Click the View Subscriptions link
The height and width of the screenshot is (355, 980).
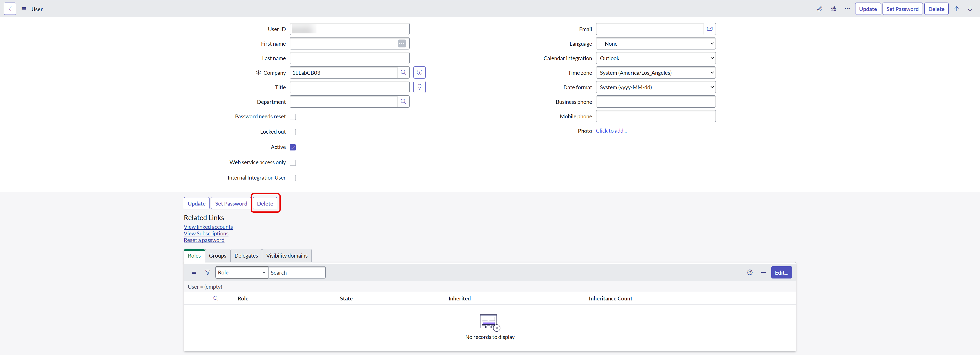click(x=206, y=233)
